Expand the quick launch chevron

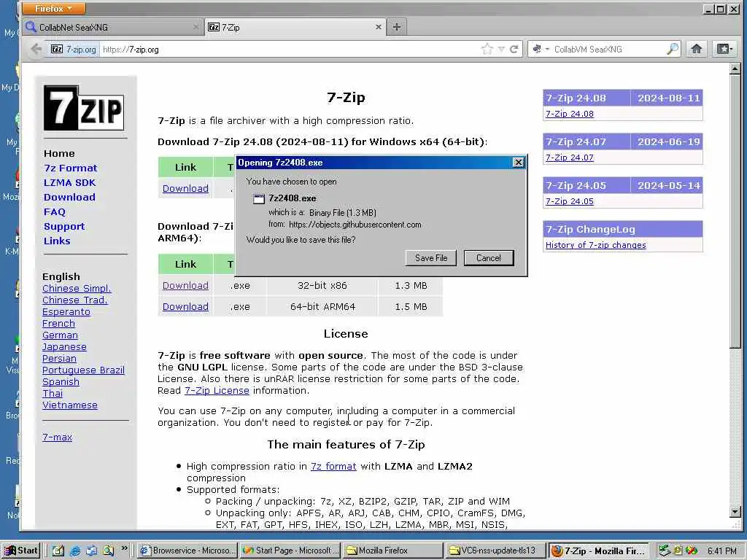(x=124, y=548)
